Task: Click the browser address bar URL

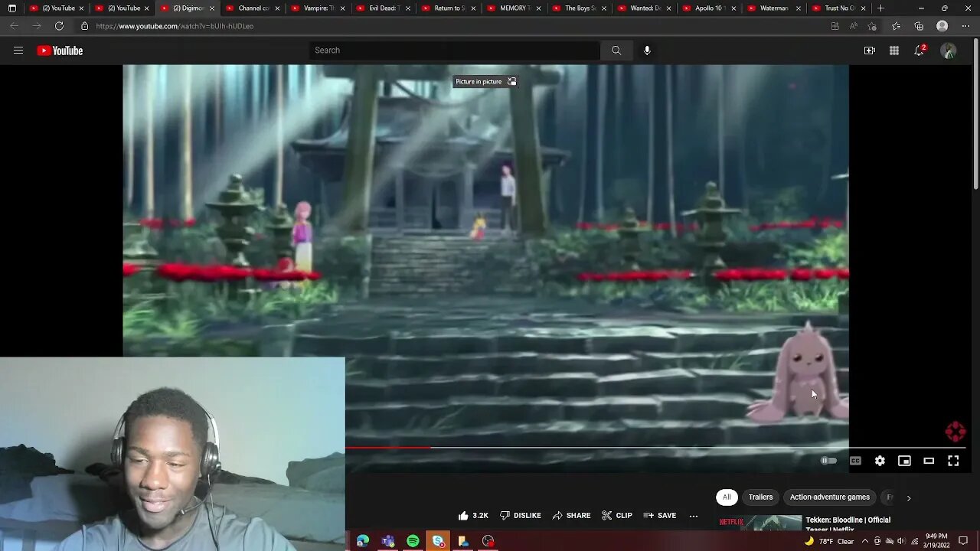Action: [175, 26]
